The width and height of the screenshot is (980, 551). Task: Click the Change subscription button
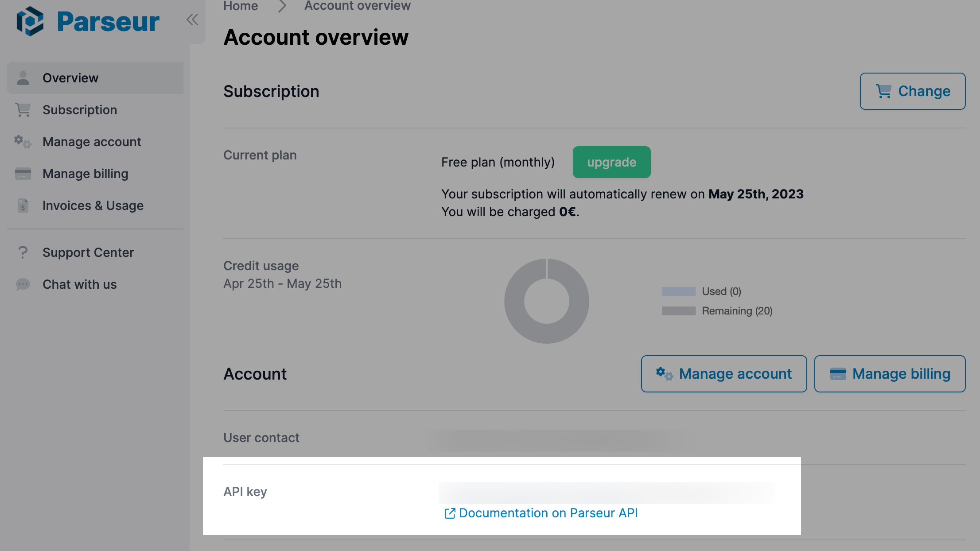click(913, 91)
